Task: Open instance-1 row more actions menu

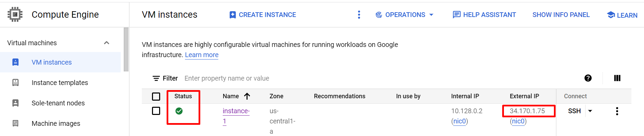Action: 617,111
